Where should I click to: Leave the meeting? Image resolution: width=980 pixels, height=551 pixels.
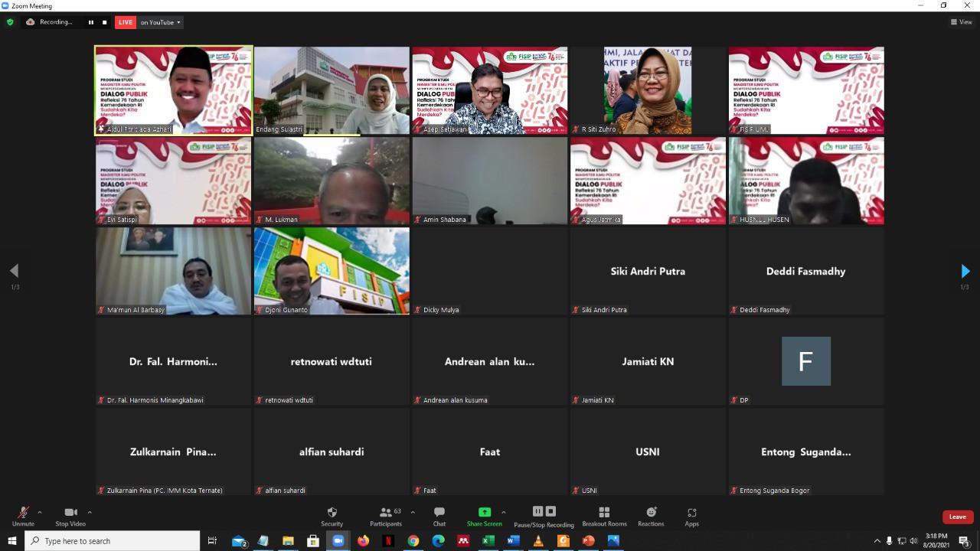click(957, 517)
